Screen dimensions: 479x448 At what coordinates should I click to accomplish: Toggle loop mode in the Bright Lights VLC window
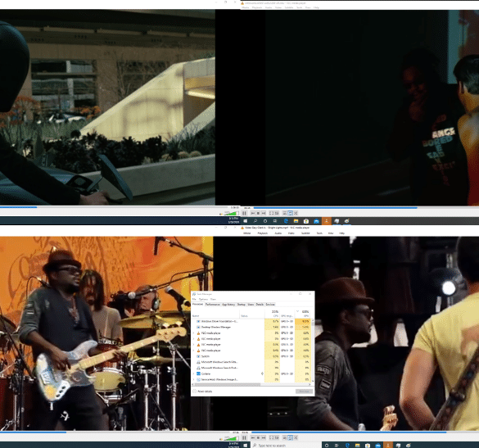click(x=290, y=438)
